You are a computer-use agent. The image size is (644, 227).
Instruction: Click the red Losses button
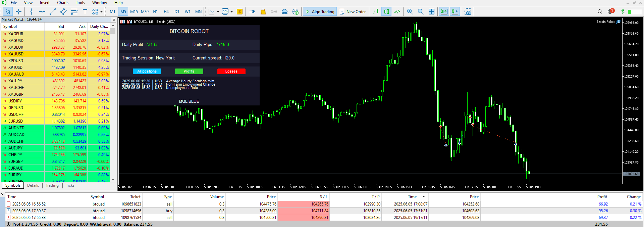click(x=231, y=71)
